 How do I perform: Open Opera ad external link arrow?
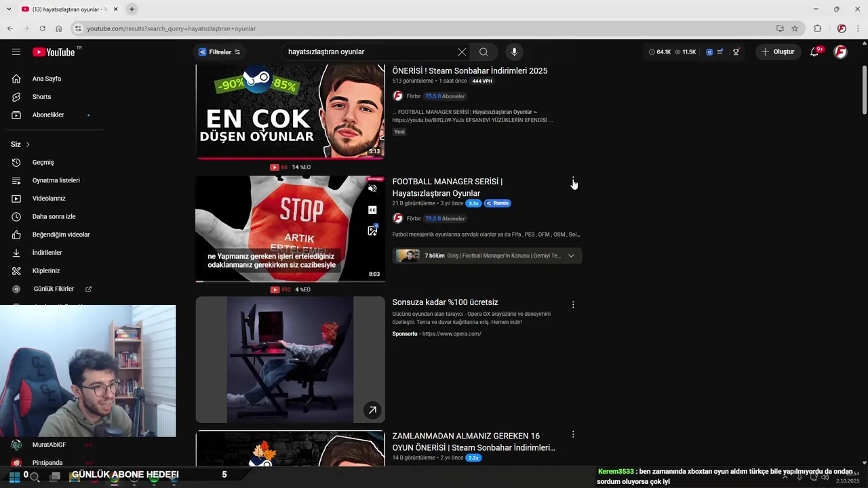pyautogui.click(x=372, y=410)
